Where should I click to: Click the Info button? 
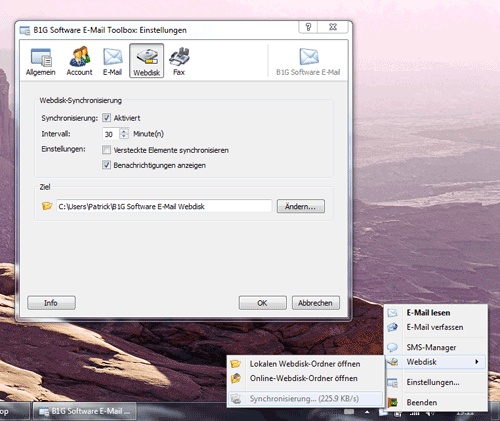click(51, 303)
